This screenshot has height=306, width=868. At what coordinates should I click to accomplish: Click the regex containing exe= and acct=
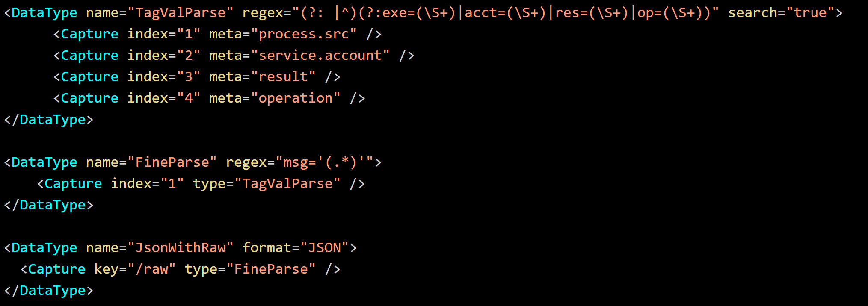[506, 13]
